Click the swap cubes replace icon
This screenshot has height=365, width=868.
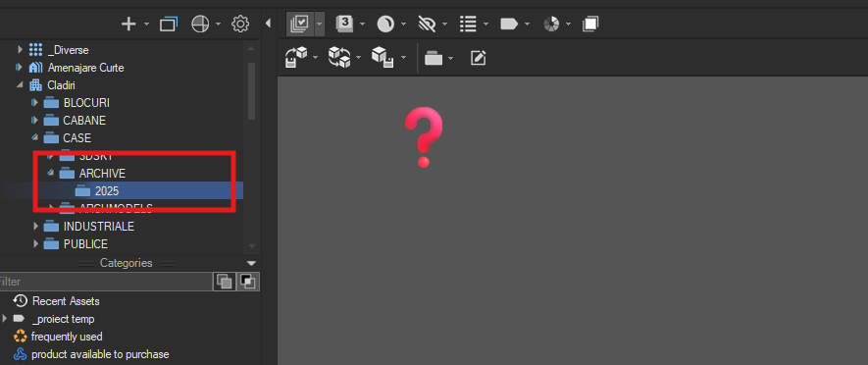click(x=339, y=57)
